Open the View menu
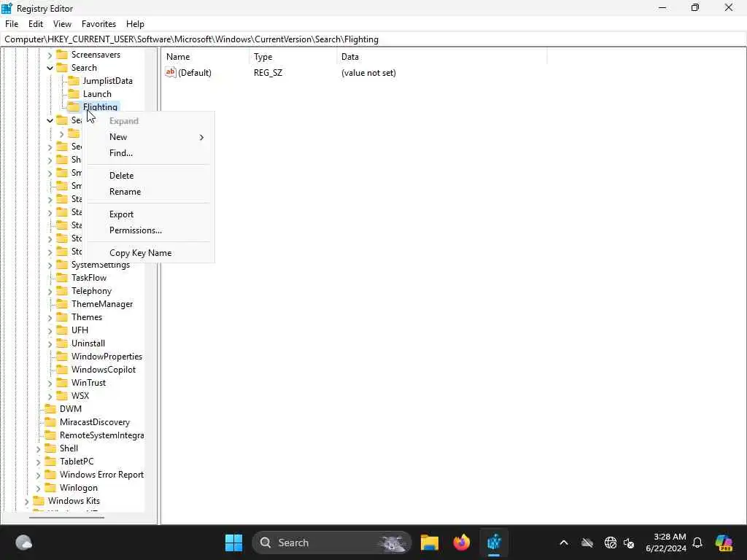 pyautogui.click(x=62, y=24)
